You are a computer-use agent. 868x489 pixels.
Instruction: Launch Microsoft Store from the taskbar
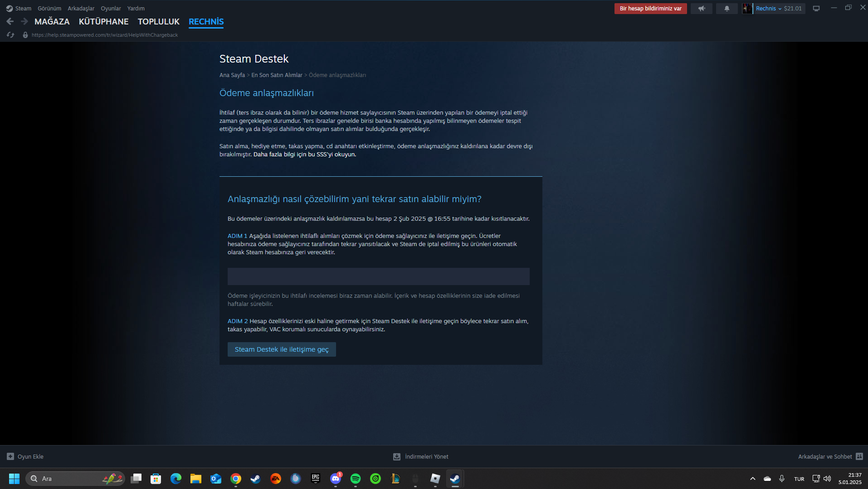(156, 479)
